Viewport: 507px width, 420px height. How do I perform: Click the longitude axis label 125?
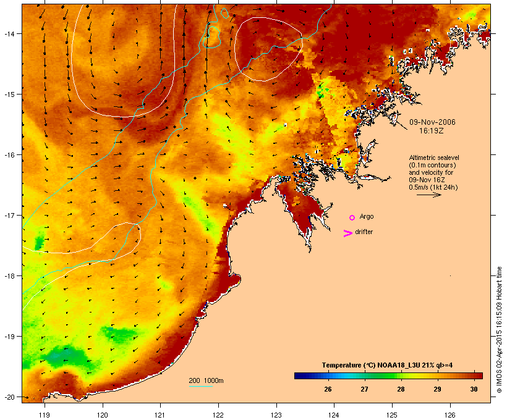click(x=392, y=415)
